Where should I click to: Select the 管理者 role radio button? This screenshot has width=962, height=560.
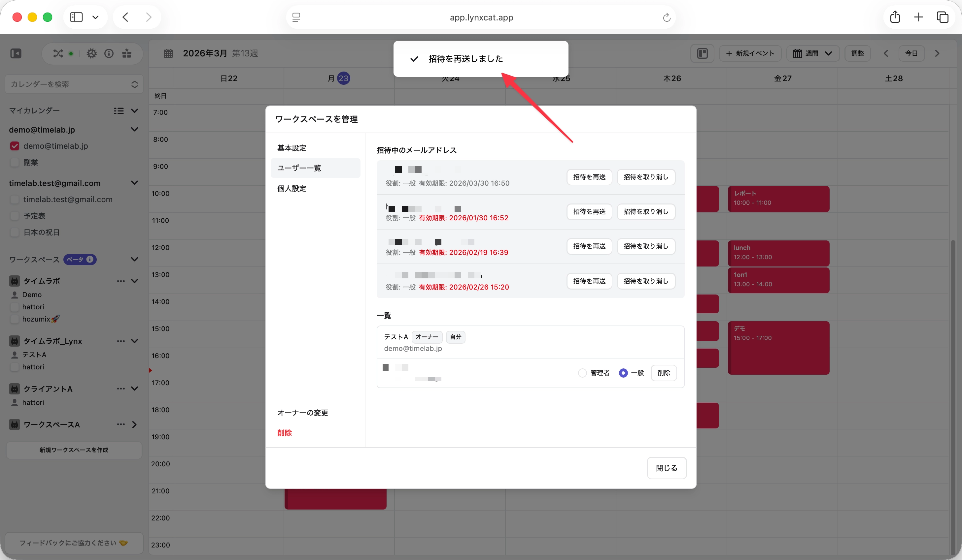[582, 373]
